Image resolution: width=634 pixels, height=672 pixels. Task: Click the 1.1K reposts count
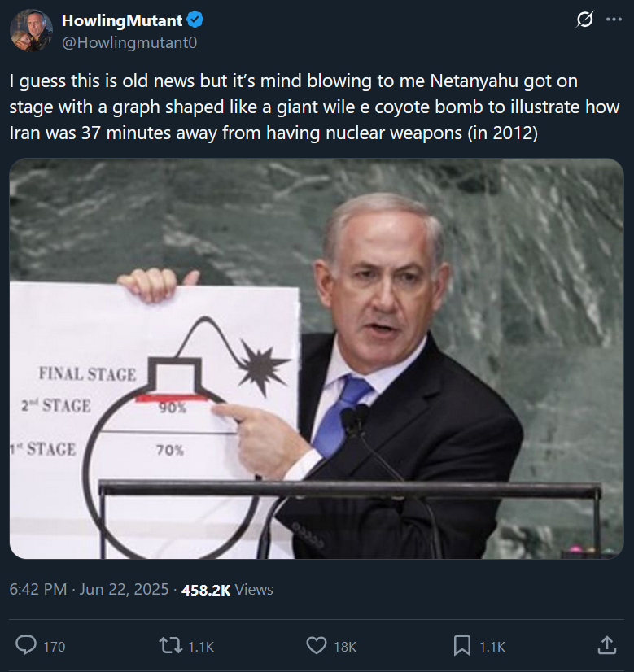(x=200, y=646)
